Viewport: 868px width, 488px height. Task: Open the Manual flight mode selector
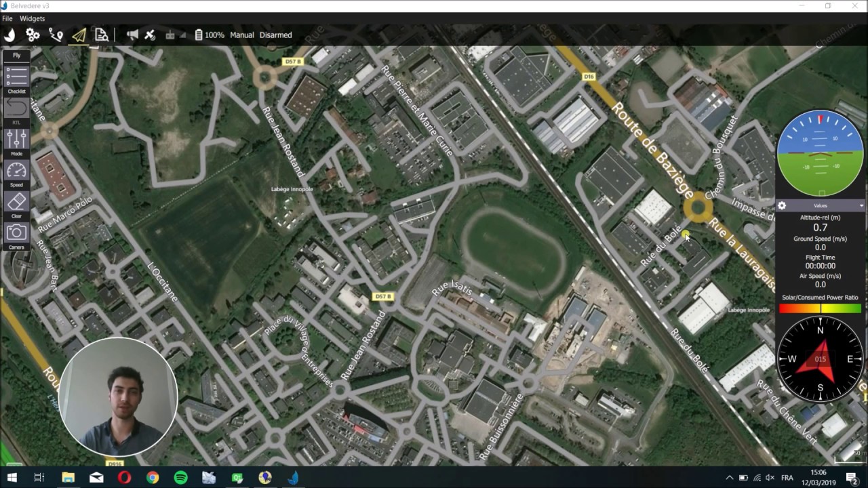[x=242, y=35]
